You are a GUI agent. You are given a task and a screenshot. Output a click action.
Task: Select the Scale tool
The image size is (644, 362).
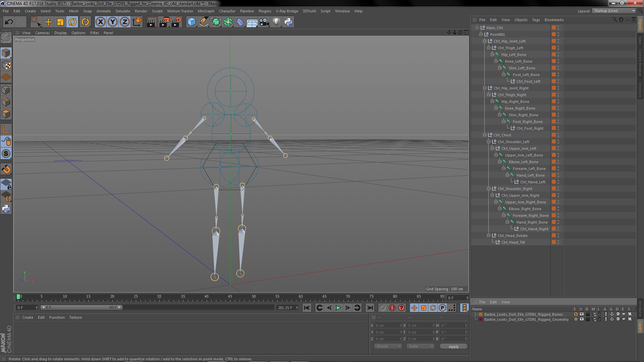60,22
